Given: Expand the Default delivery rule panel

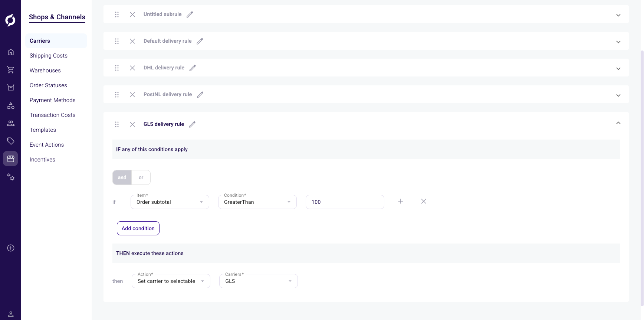Looking at the screenshot, I should [618, 42].
